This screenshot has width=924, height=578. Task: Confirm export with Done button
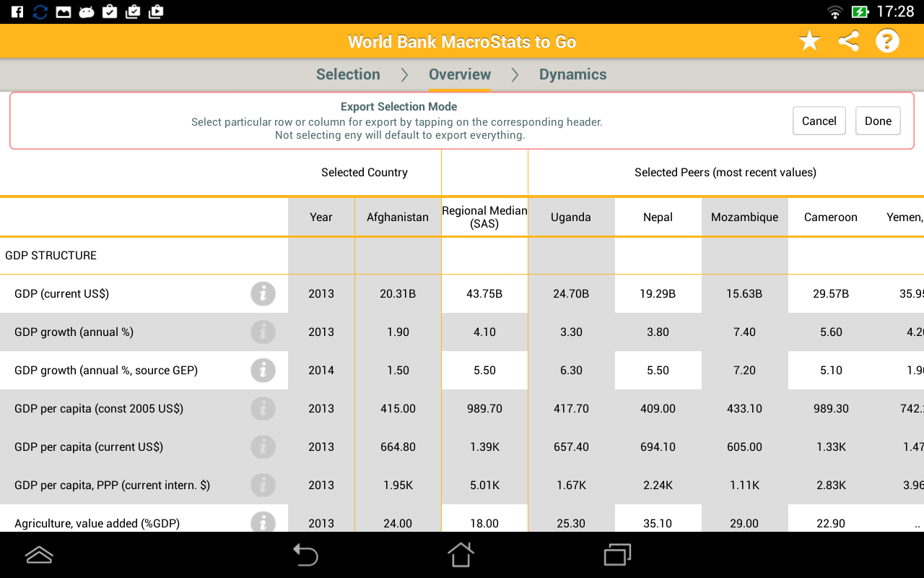[x=879, y=121]
